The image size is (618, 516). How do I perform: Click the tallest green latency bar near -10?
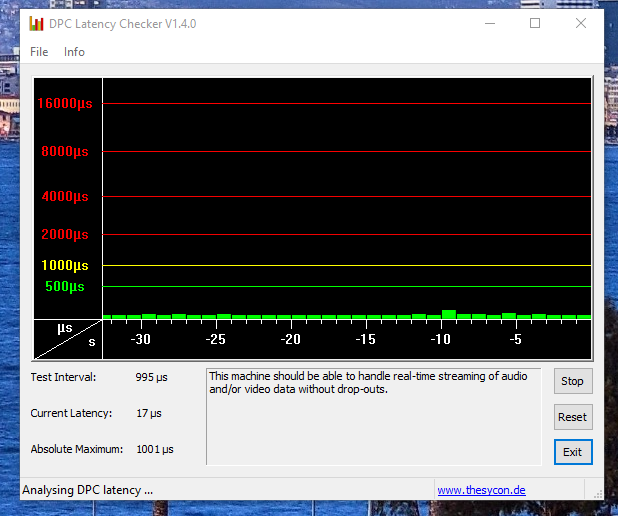(449, 314)
